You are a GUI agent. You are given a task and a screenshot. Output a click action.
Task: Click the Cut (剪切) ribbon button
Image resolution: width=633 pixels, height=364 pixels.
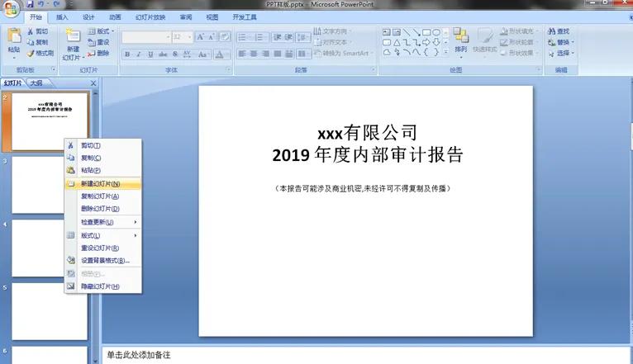tap(37, 31)
